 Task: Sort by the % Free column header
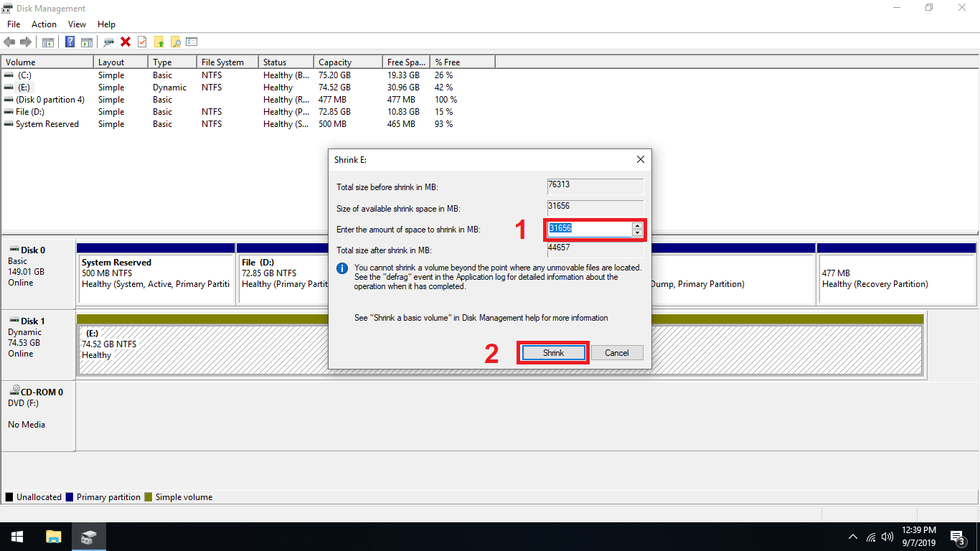462,62
